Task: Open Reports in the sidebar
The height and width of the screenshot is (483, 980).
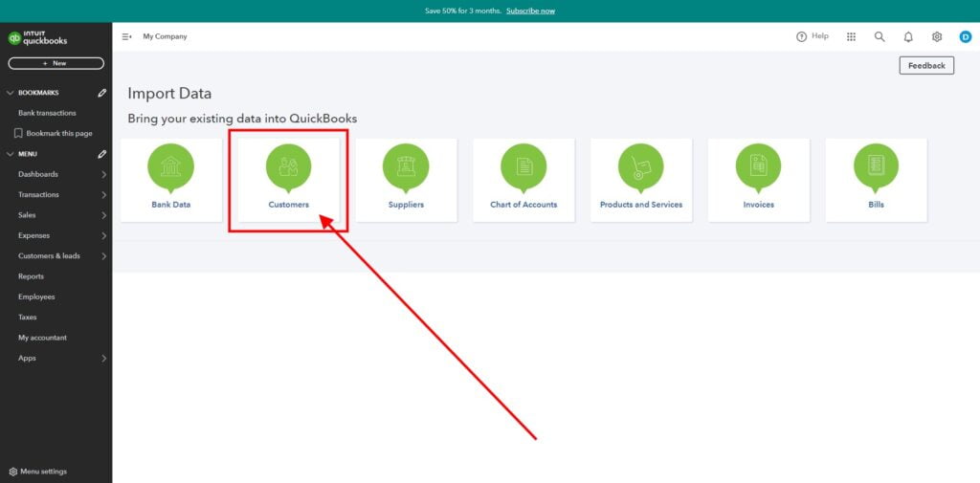Action: [x=32, y=276]
